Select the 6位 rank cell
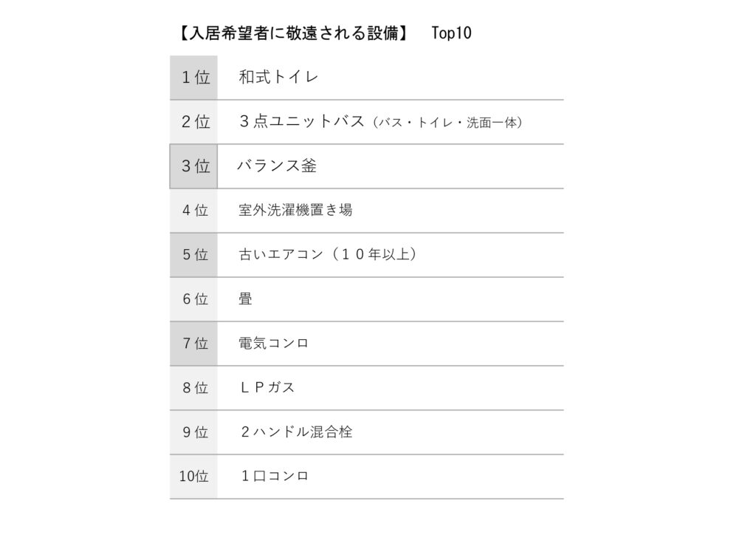Viewport: 756px width, 535px height. (x=194, y=299)
